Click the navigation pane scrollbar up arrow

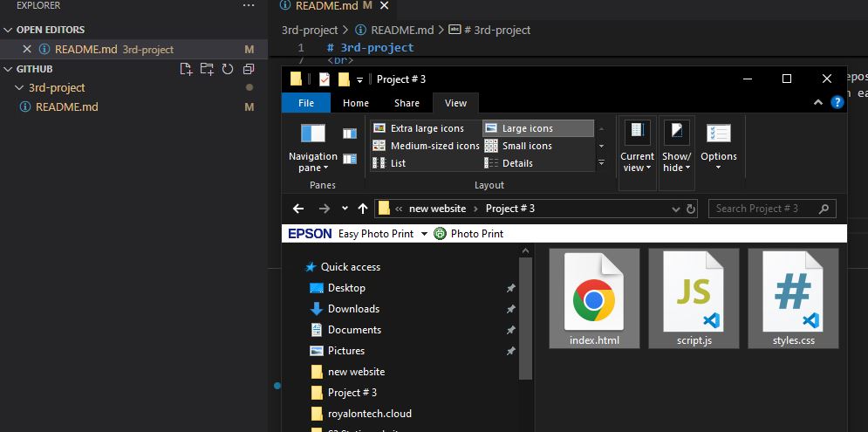(x=525, y=250)
